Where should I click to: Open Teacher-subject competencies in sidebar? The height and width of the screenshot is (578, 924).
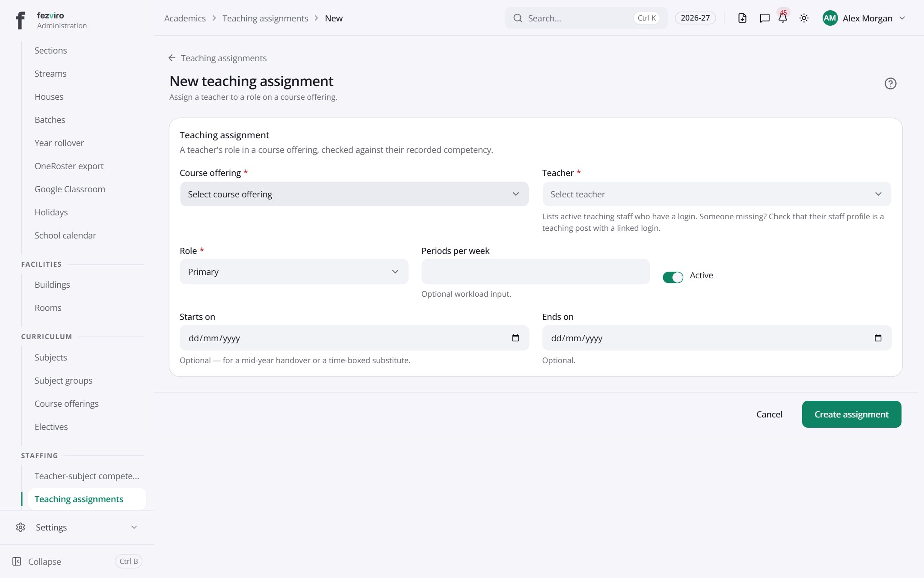[x=87, y=476]
